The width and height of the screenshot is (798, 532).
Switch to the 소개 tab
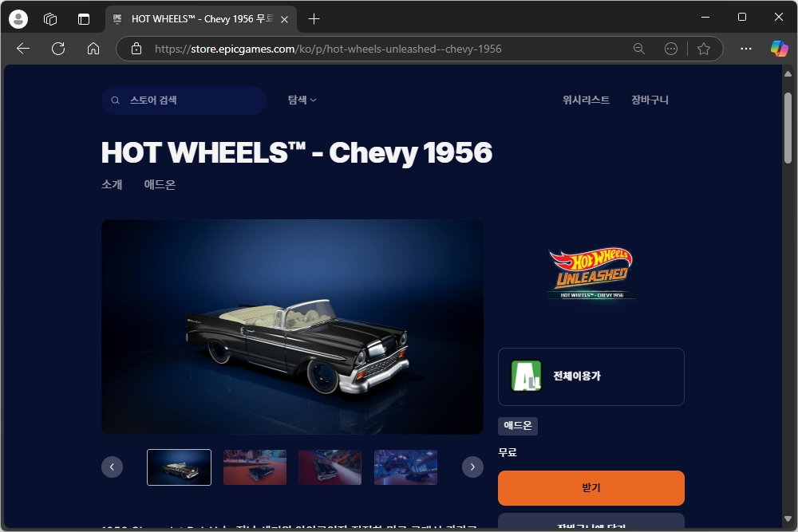tap(112, 184)
